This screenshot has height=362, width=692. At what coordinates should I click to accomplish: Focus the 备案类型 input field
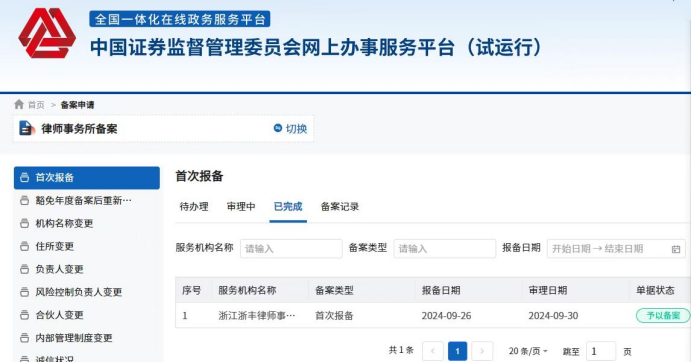(445, 249)
